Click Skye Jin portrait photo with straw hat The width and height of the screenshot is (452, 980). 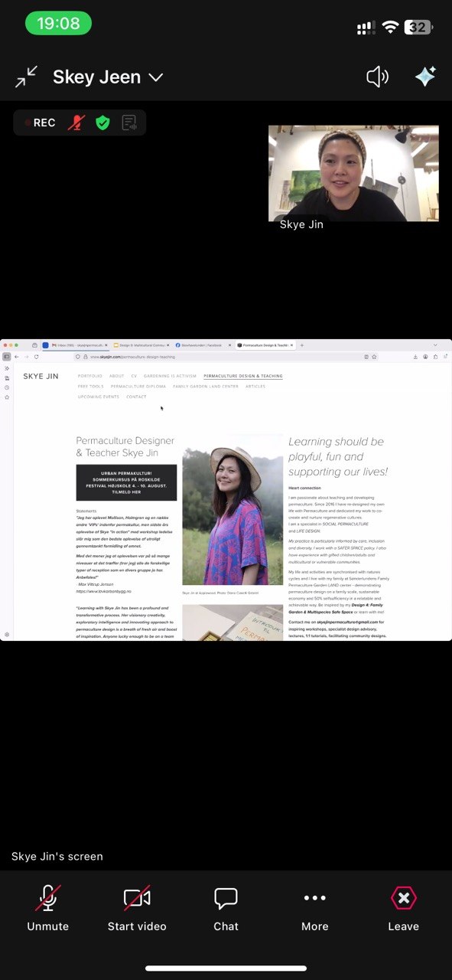coord(233,510)
